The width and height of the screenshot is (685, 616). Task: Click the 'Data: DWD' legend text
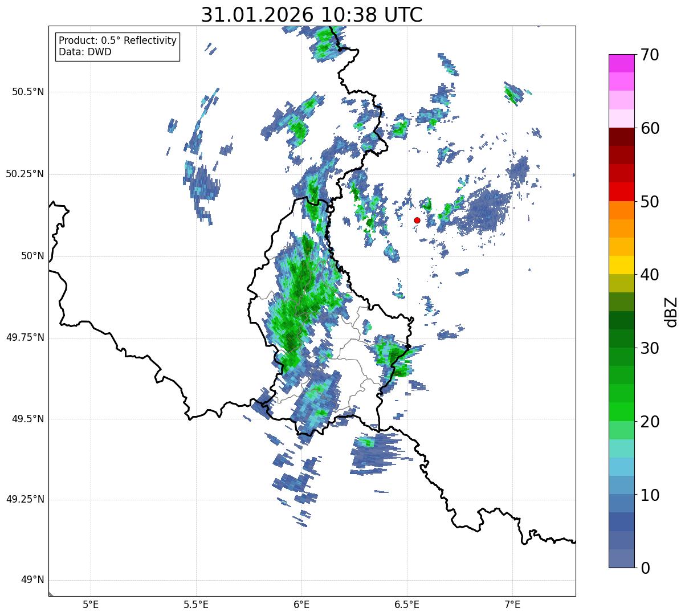pos(85,52)
